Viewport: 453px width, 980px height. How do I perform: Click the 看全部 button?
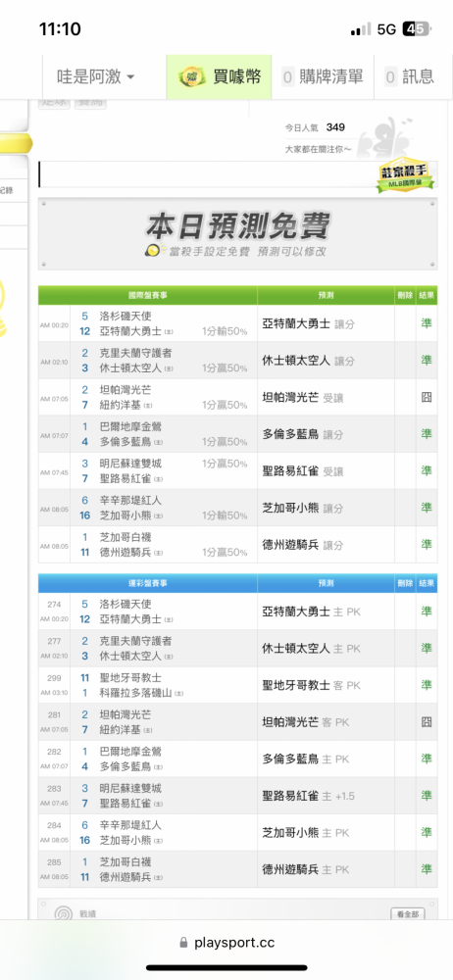pyautogui.click(x=407, y=914)
